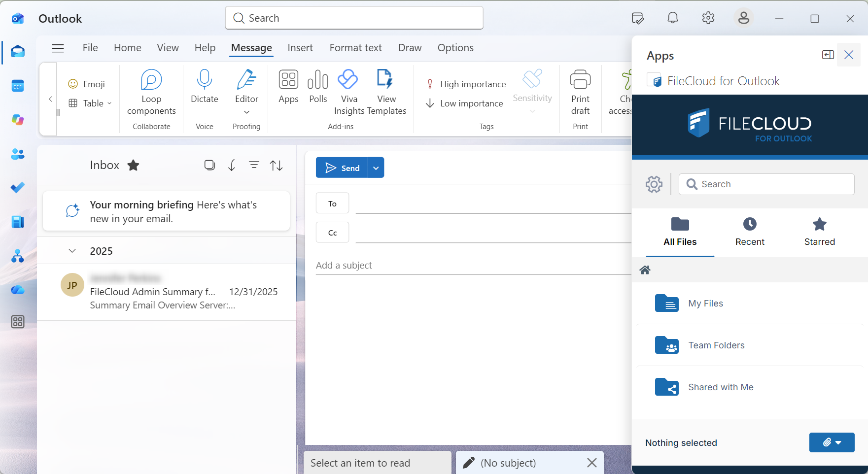Screen dimensions: 868x474
Task: Select FileCloud Starred tab
Action: (820, 232)
